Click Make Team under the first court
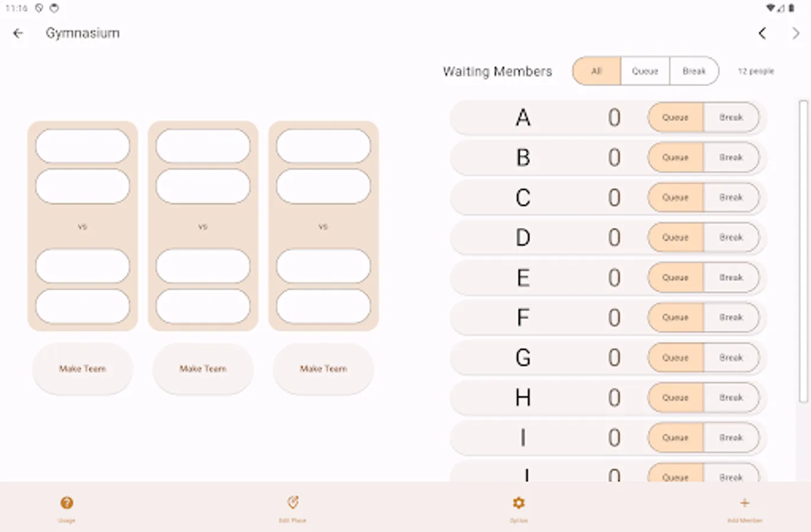The height and width of the screenshot is (532, 811). (x=82, y=369)
